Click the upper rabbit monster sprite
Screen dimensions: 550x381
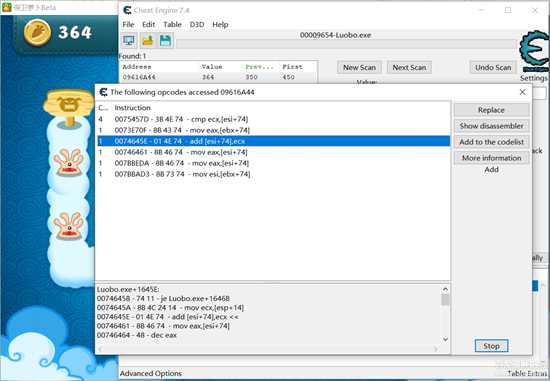click(69, 162)
